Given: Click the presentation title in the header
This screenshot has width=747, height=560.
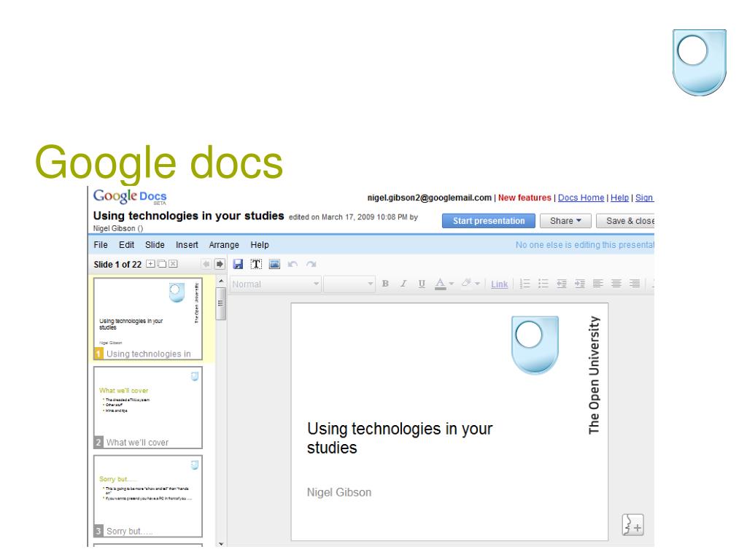Looking at the screenshot, I should 188,216.
